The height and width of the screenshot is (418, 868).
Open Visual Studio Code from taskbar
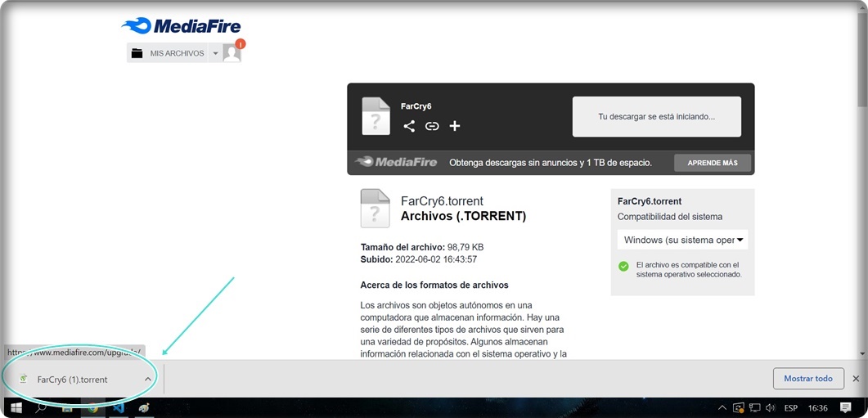point(117,408)
